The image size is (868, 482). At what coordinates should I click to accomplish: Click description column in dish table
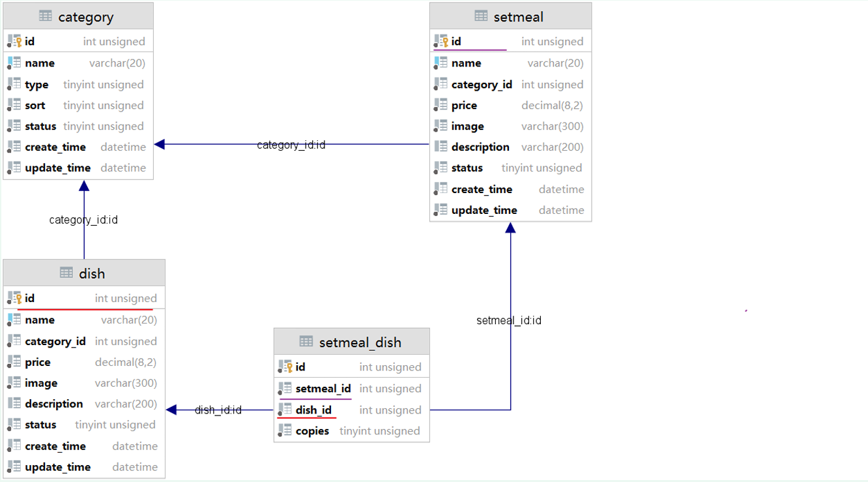pyautogui.click(x=54, y=404)
